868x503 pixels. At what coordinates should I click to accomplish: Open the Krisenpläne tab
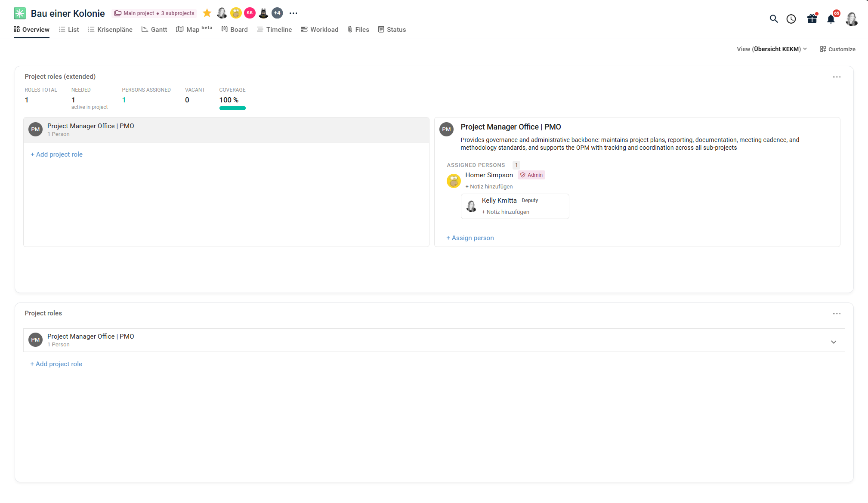point(110,30)
